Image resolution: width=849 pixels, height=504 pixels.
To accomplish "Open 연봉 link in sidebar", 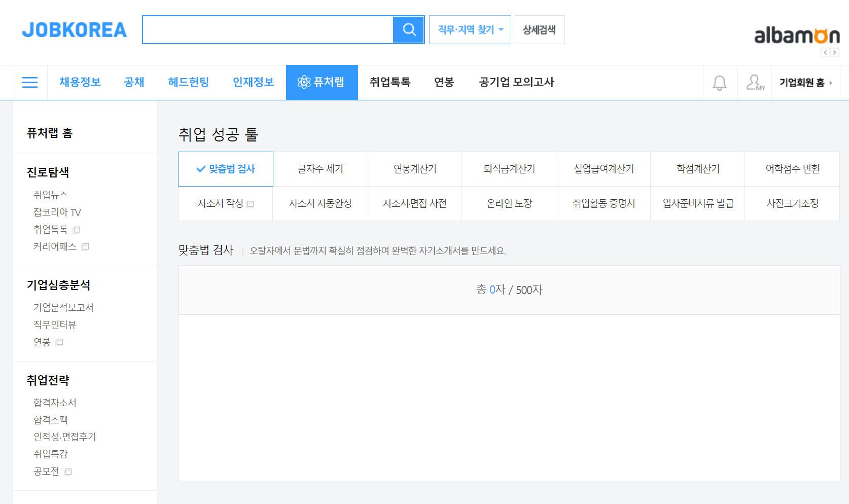I will coord(42,342).
